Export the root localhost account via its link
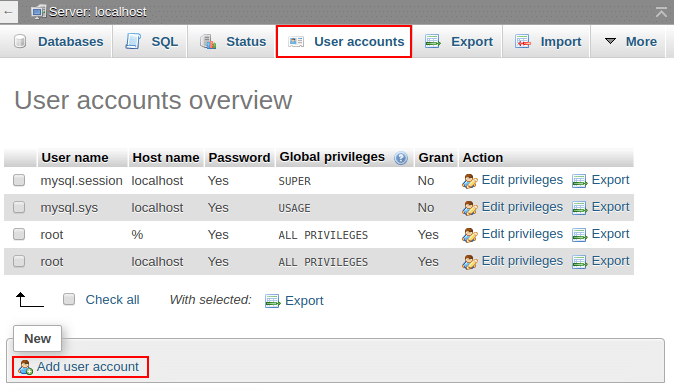 [610, 261]
